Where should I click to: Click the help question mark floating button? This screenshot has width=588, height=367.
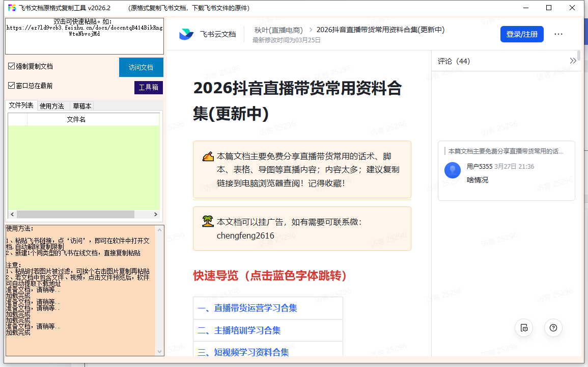click(x=553, y=328)
